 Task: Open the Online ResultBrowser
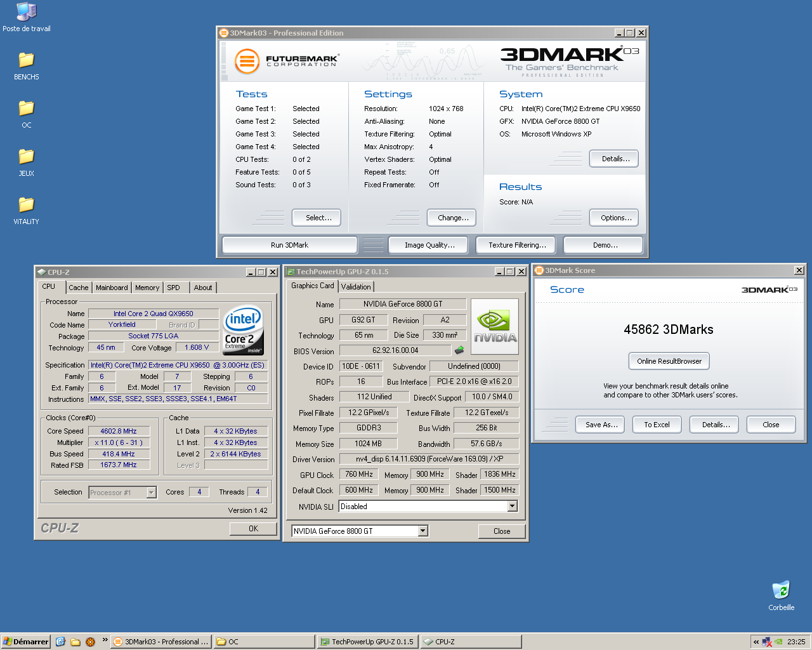669,361
